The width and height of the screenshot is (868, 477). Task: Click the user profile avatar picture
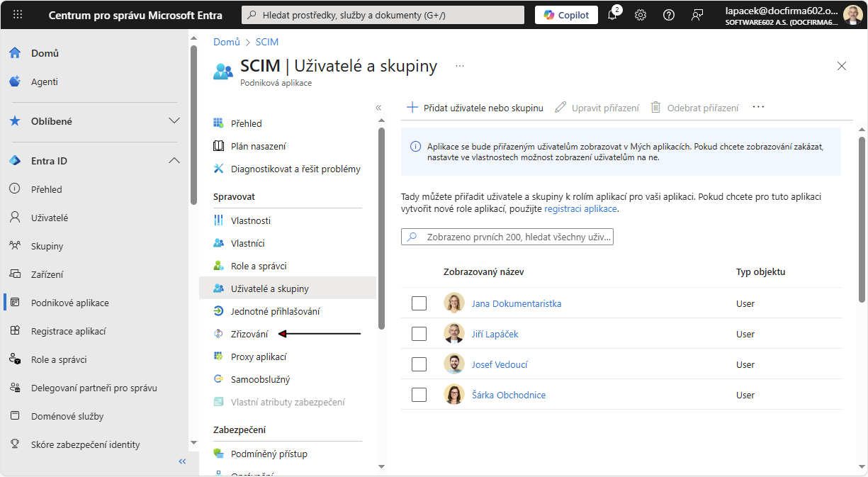[x=853, y=15]
